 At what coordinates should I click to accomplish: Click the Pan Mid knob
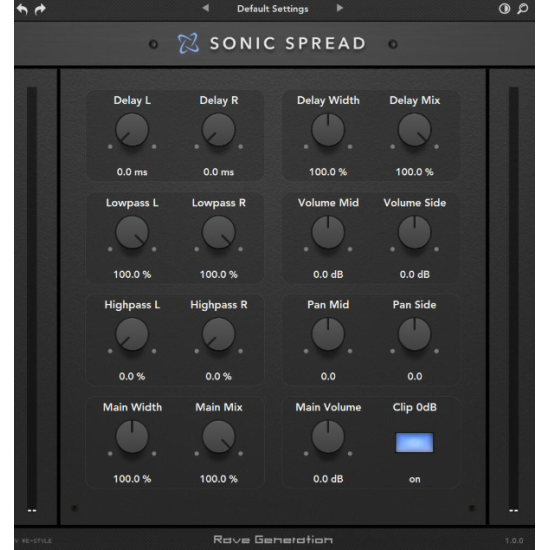[x=328, y=334]
